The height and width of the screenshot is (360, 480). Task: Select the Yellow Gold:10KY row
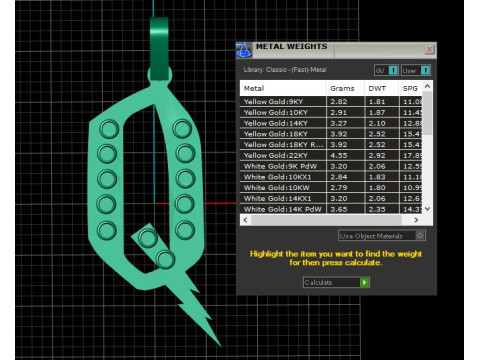click(x=331, y=112)
